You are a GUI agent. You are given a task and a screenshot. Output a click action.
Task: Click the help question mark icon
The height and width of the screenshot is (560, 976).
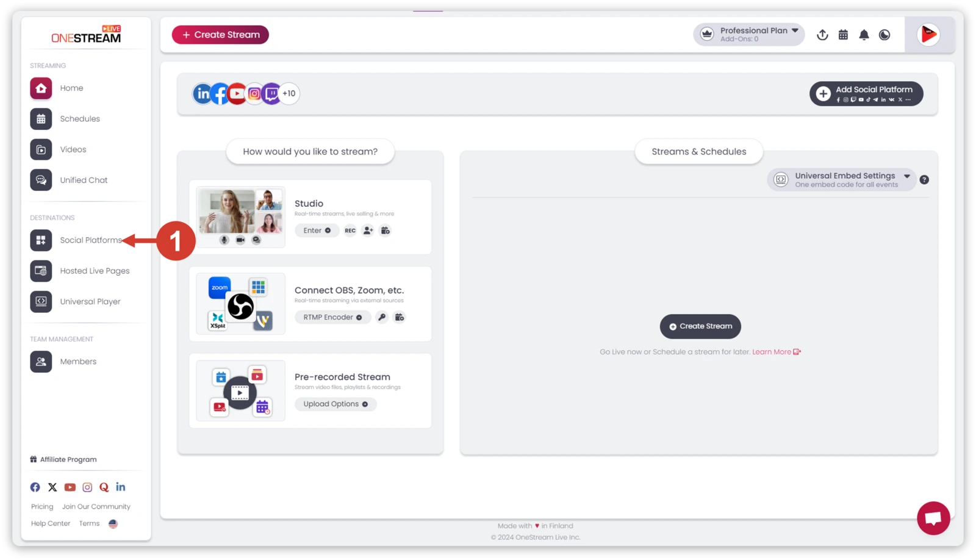coord(924,180)
